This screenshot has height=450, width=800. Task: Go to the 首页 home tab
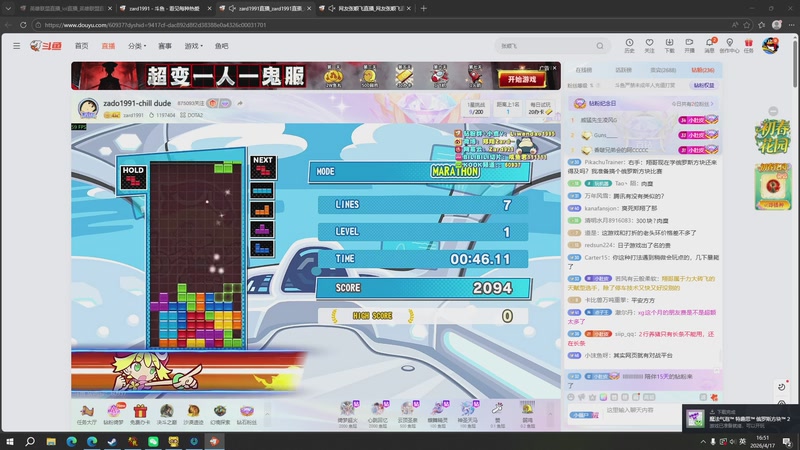point(82,46)
